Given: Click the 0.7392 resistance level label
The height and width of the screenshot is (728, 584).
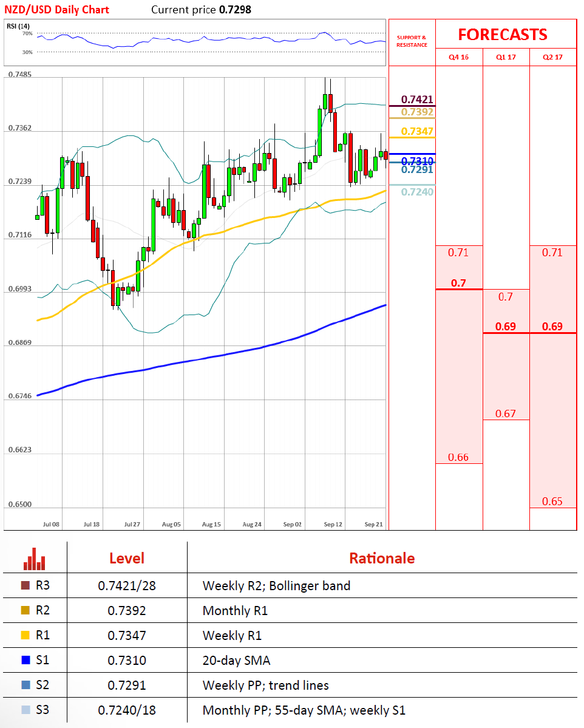Looking at the screenshot, I should 417,112.
